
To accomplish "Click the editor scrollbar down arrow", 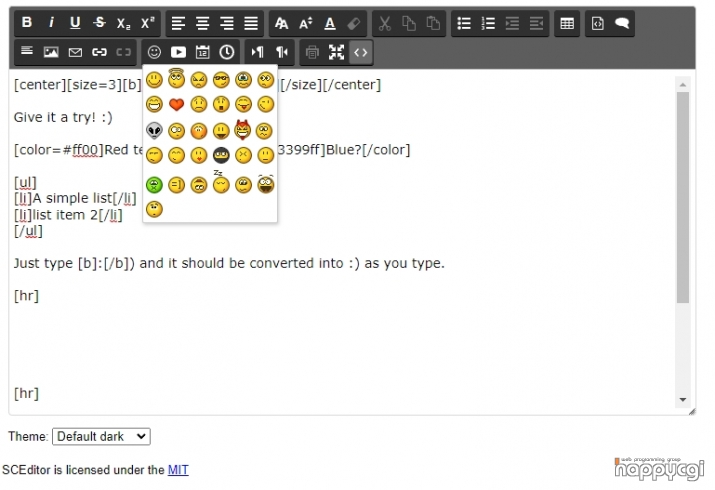I will pyautogui.click(x=683, y=400).
